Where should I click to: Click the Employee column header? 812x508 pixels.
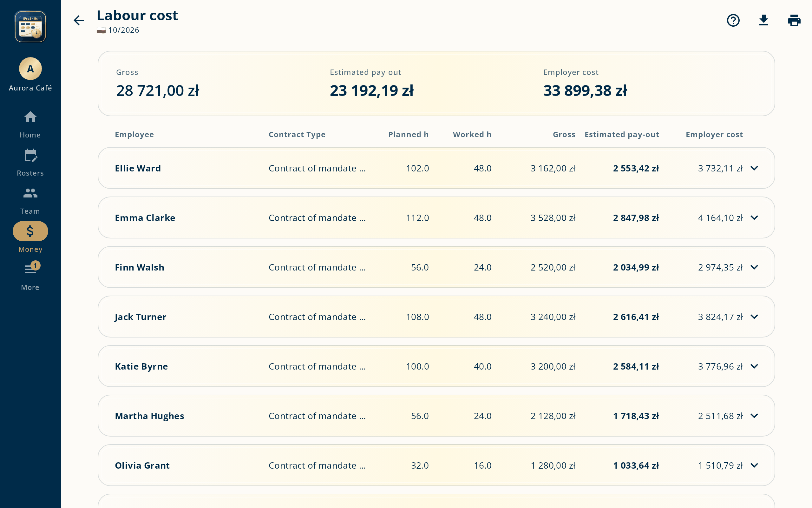[134, 134]
